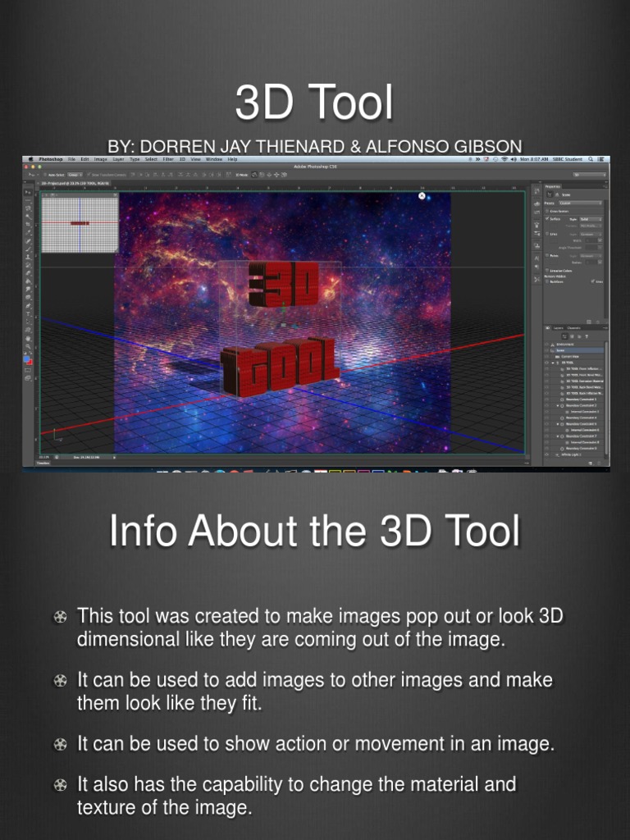Image resolution: width=630 pixels, height=840 pixels.
Task: Toggle Show Transform Controls checkbox
Action: click(x=89, y=175)
